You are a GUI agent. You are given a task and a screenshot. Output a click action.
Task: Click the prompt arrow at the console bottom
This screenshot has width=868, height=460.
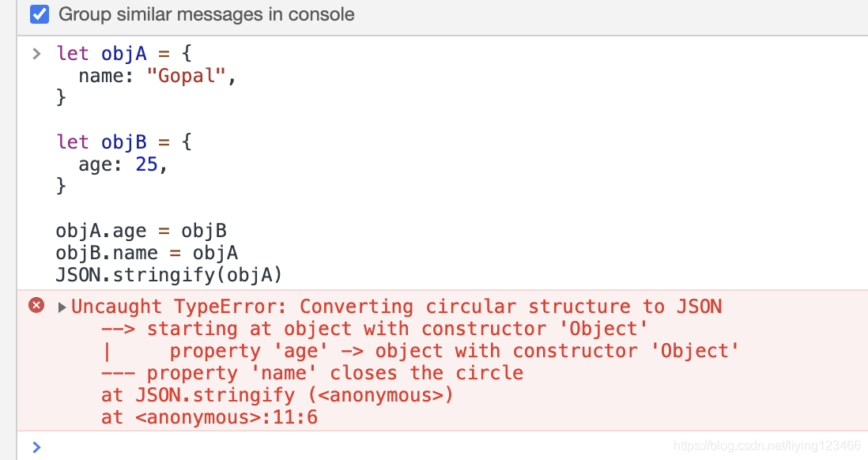coord(36,447)
